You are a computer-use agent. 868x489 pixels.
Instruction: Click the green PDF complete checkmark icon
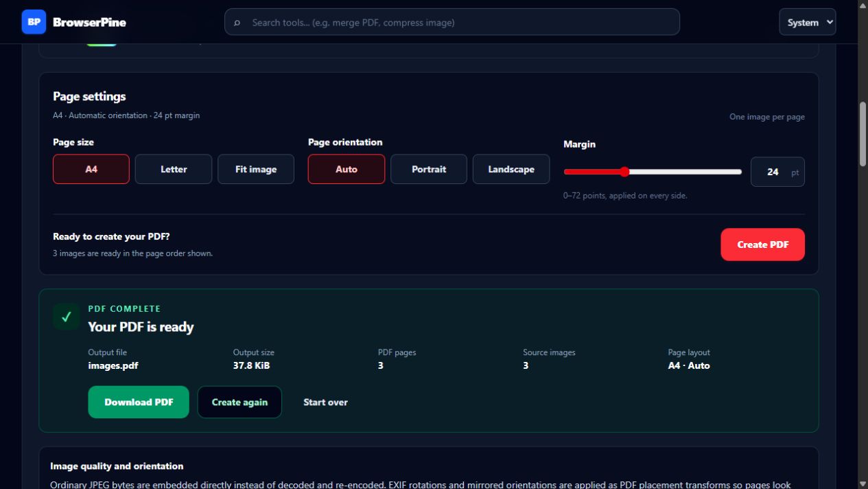coord(66,317)
